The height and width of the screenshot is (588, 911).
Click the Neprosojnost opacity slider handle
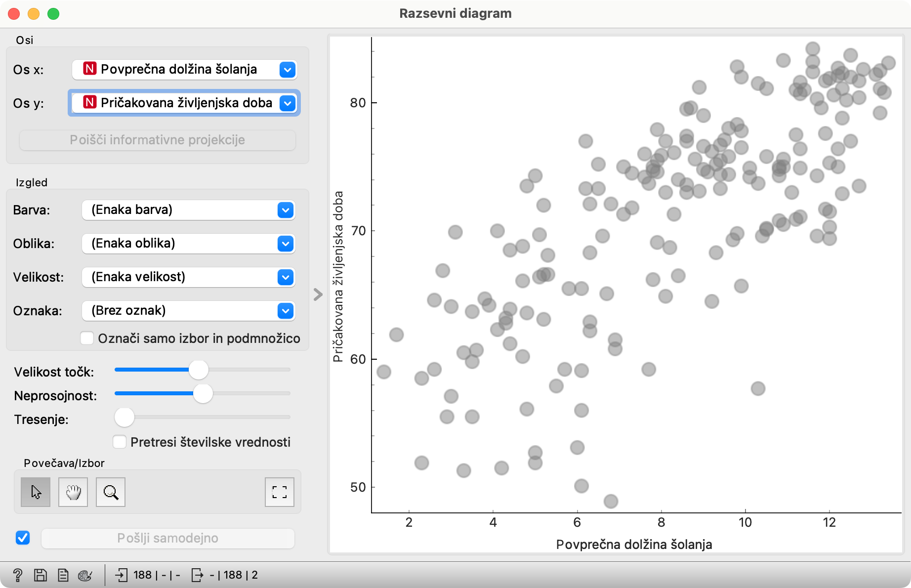tap(203, 394)
